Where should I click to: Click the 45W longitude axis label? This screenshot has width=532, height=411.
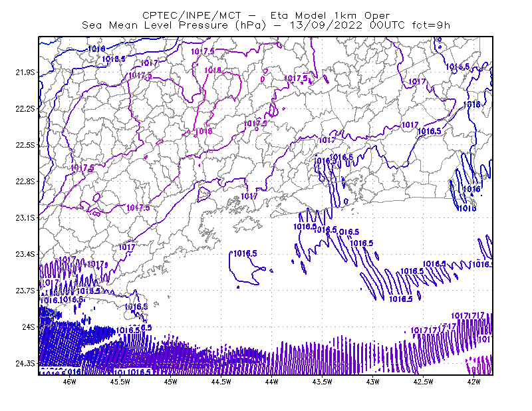(x=171, y=382)
